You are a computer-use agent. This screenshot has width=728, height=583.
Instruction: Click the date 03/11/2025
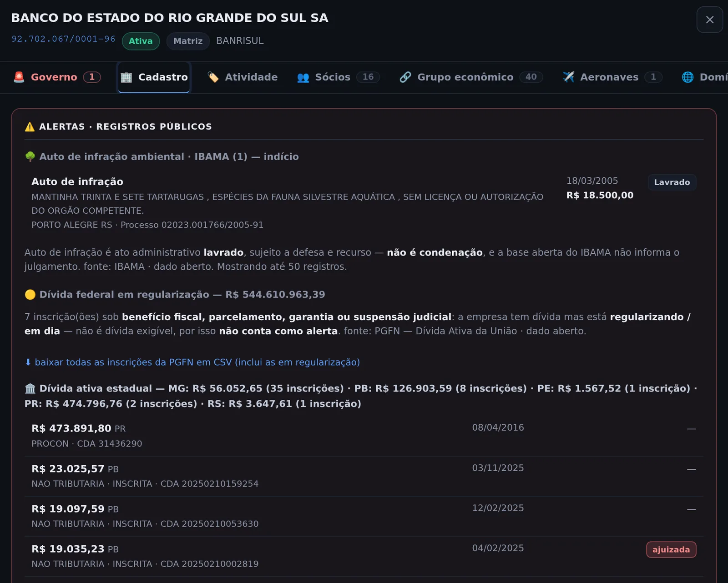click(498, 468)
